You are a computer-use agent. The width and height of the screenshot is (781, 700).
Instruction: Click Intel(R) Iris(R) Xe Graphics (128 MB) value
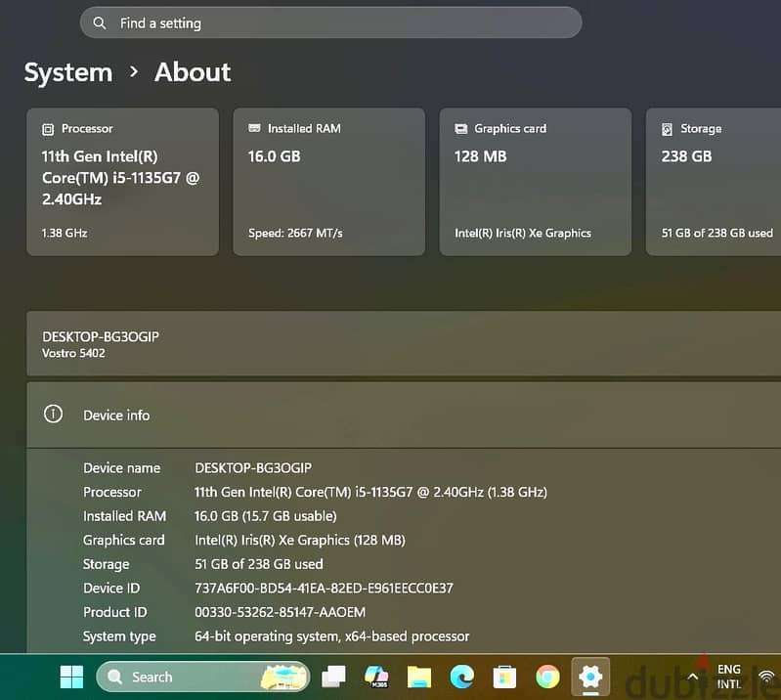click(300, 540)
